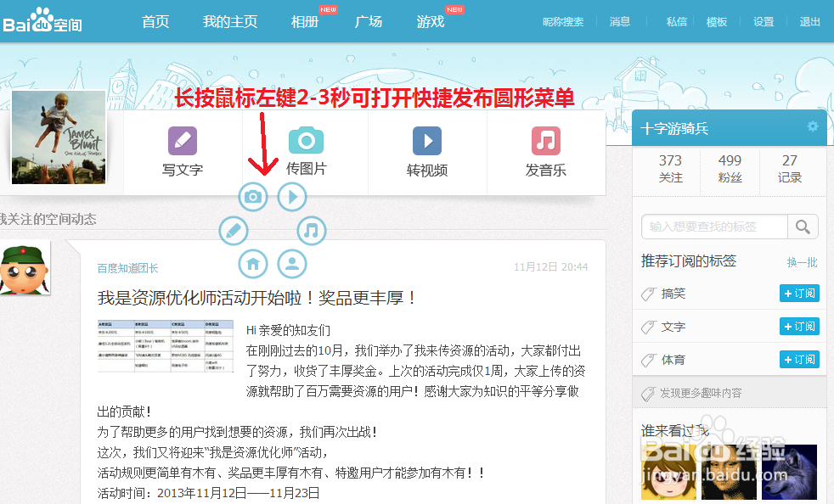Viewport: 834px width, 504px height.
Task: Open the 相册 navigation item
Action: (x=304, y=22)
